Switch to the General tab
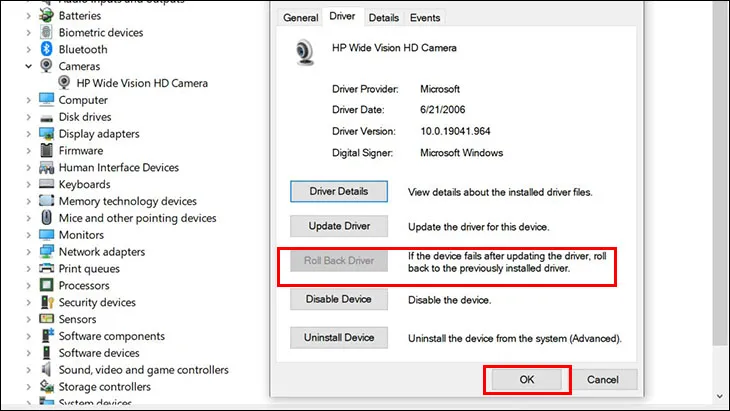 tap(300, 18)
